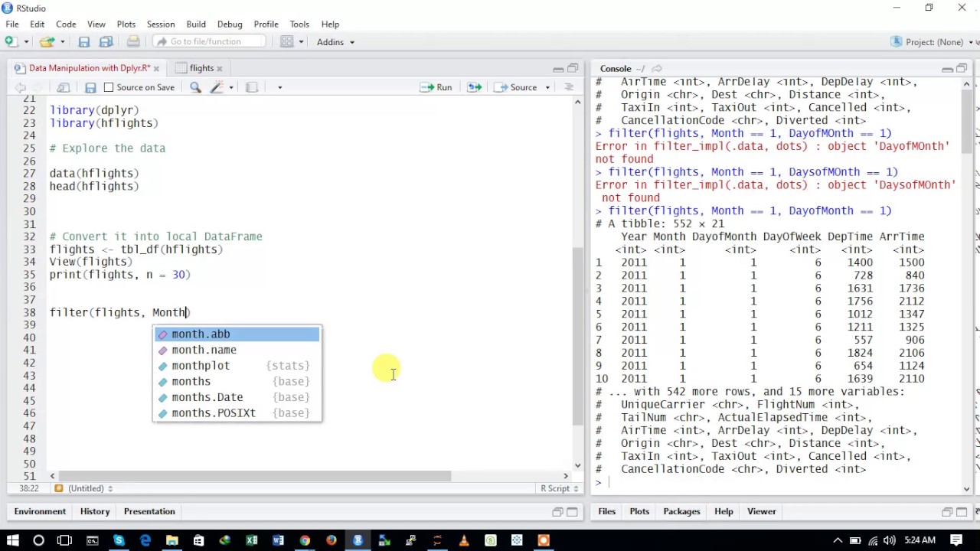
Task: Run the current line with Run button
Action: coord(436,87)
